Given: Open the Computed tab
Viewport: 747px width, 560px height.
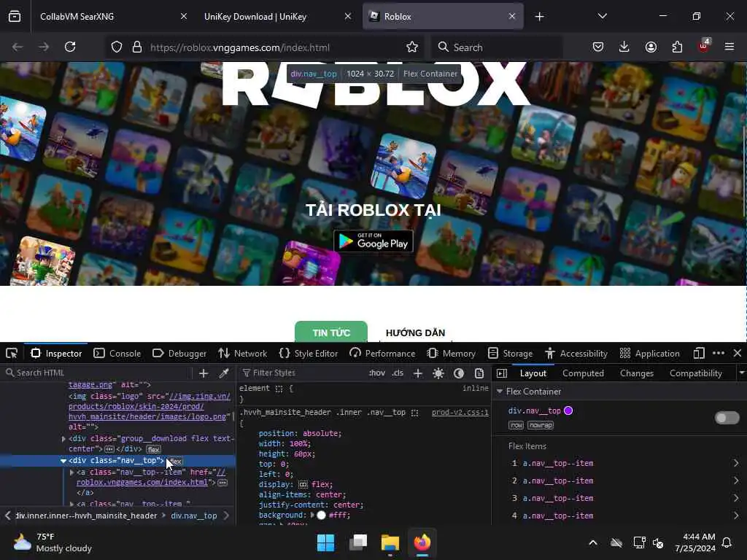Looking at the screenshot, I should click(583, 373).
